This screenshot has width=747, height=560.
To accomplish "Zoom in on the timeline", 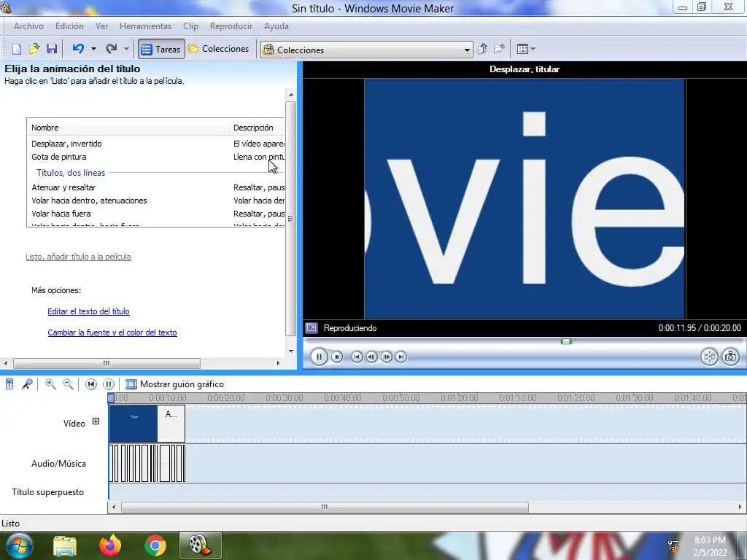I will click(50, 384).
